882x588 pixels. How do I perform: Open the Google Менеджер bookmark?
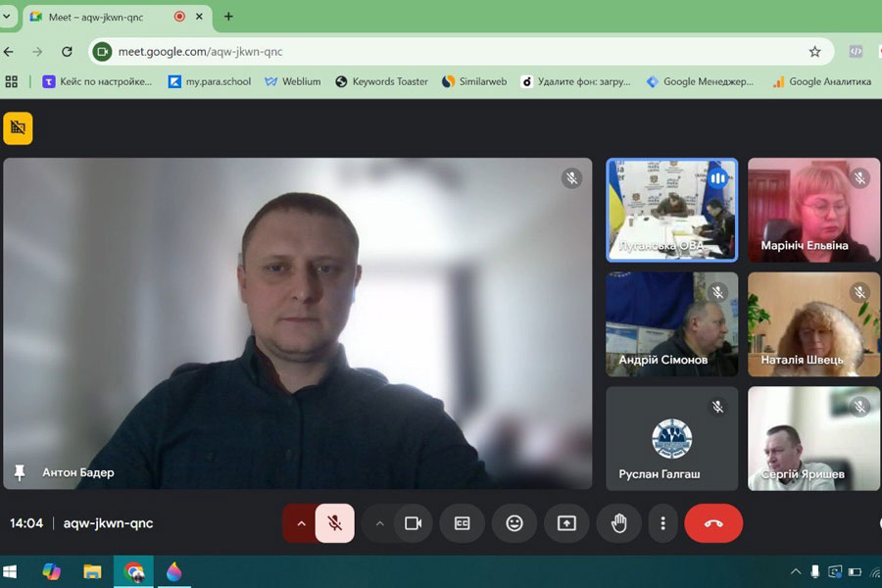tap(700, 81)
